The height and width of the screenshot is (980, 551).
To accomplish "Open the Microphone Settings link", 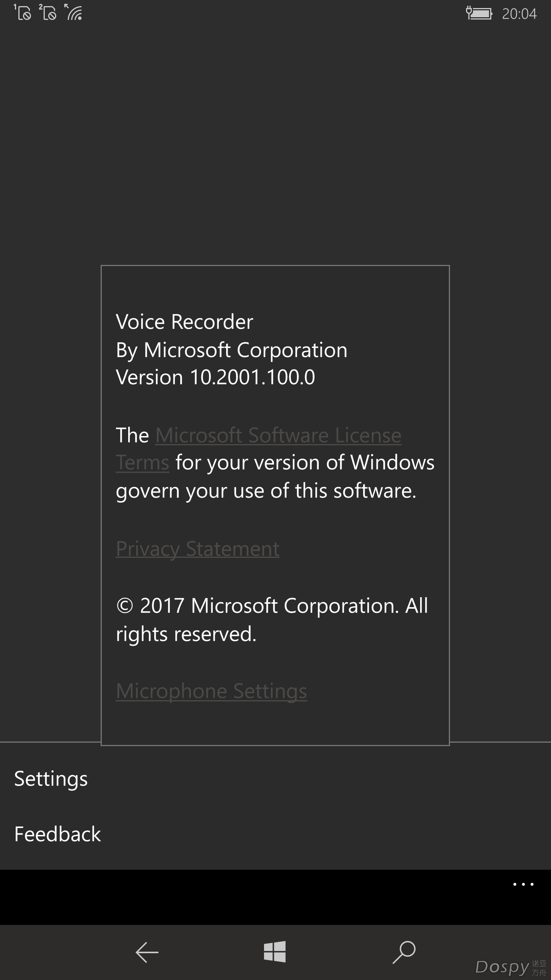I will click(x=211, y=691).
